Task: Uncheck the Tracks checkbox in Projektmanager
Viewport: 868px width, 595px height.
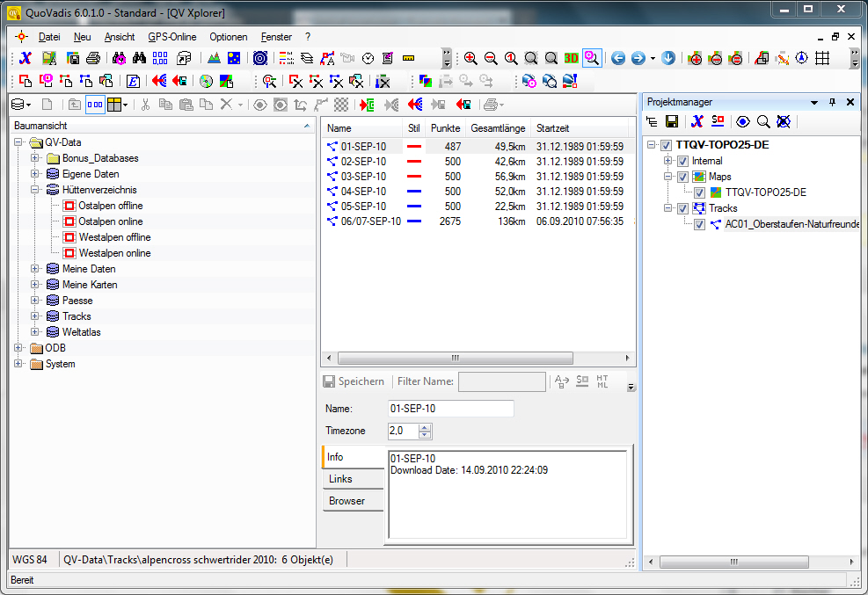Action: tap(682, 208)
